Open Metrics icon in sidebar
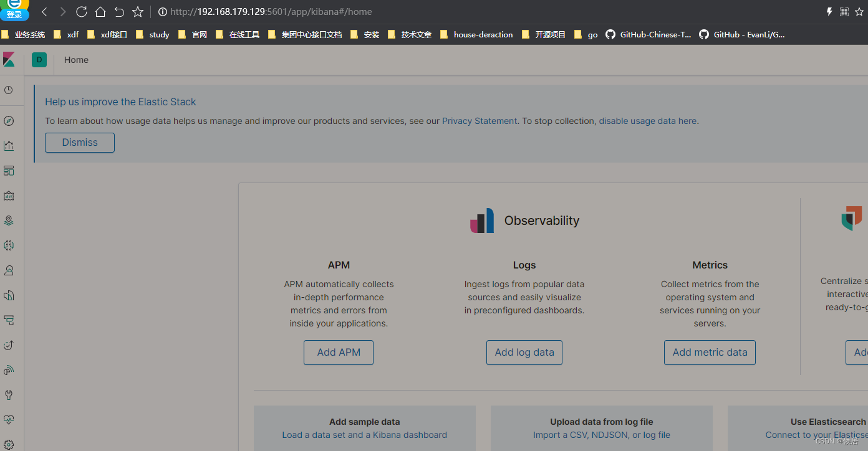Viewport: 868px width, 451px height. (9, 270)
